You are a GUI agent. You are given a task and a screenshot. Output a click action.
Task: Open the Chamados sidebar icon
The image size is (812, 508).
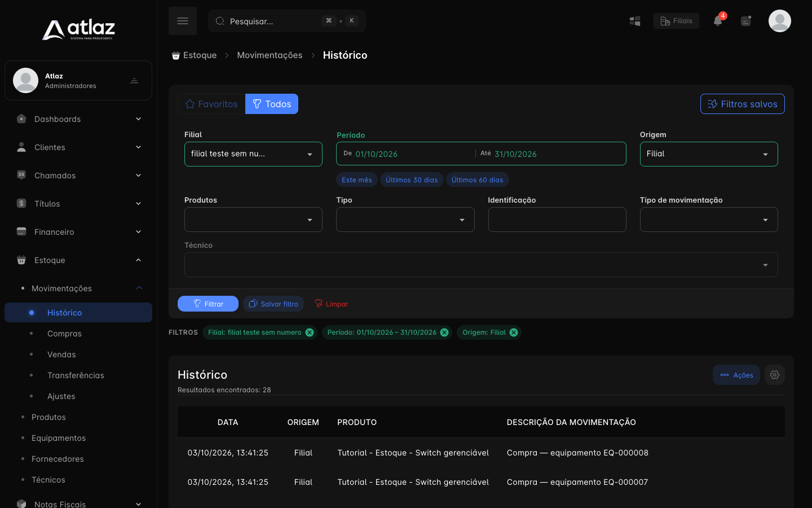pyautogui.click(x=21, y=175)
